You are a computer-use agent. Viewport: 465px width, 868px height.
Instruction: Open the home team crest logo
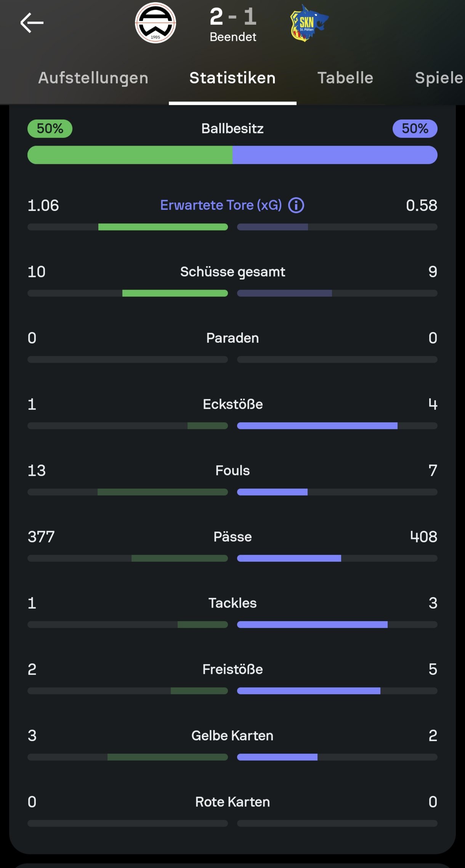(x=156, y=23)
